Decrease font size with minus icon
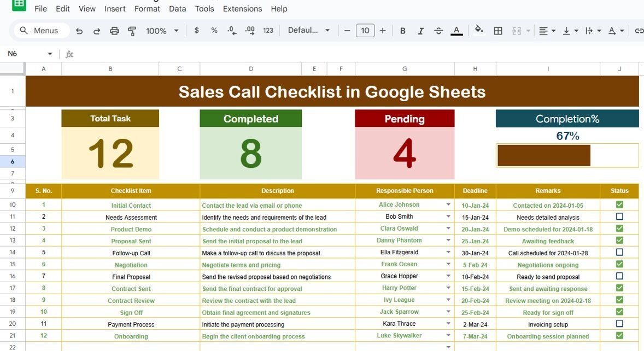 [x=347, y=31]
